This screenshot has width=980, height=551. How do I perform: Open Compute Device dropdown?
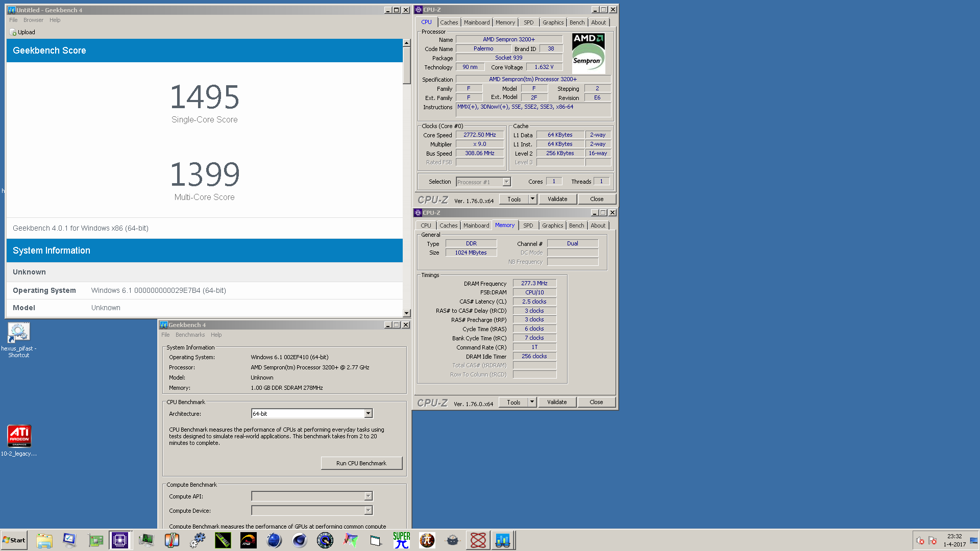coord(369,511)
